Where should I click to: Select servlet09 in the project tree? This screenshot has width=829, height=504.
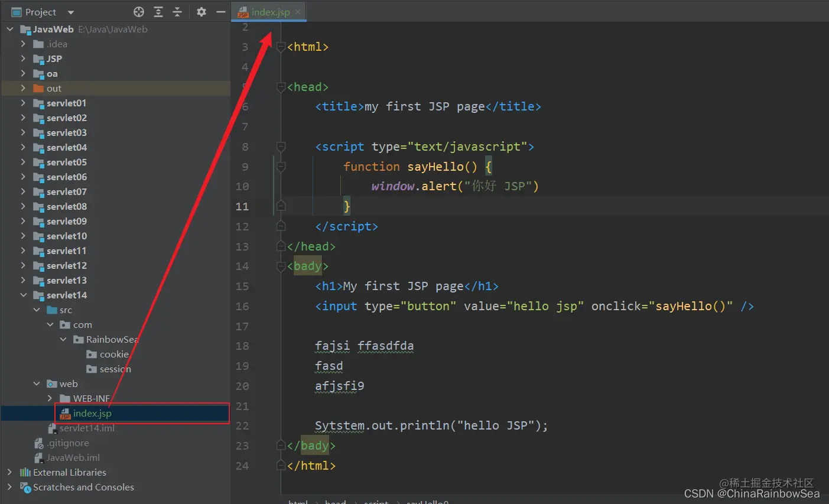click(x=67, y=221)
